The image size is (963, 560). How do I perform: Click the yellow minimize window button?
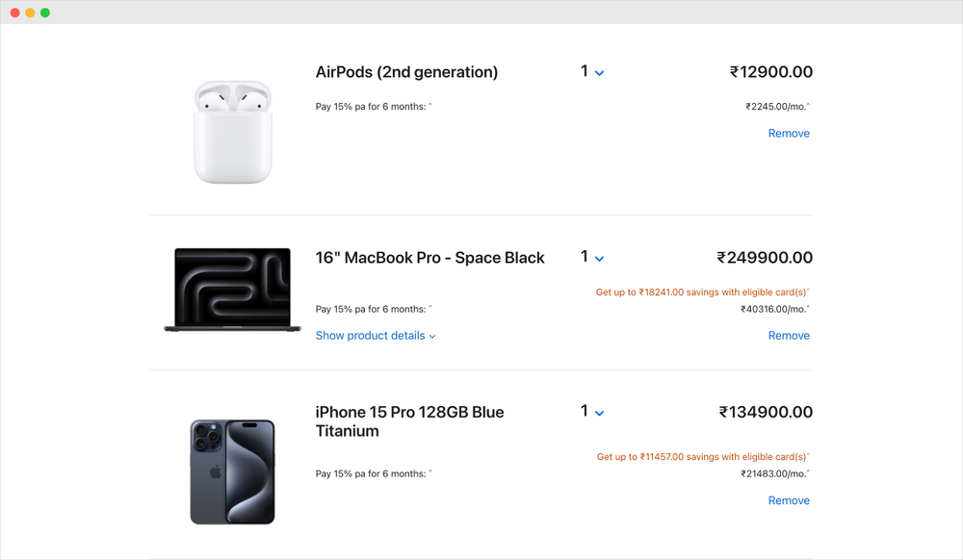30,13
